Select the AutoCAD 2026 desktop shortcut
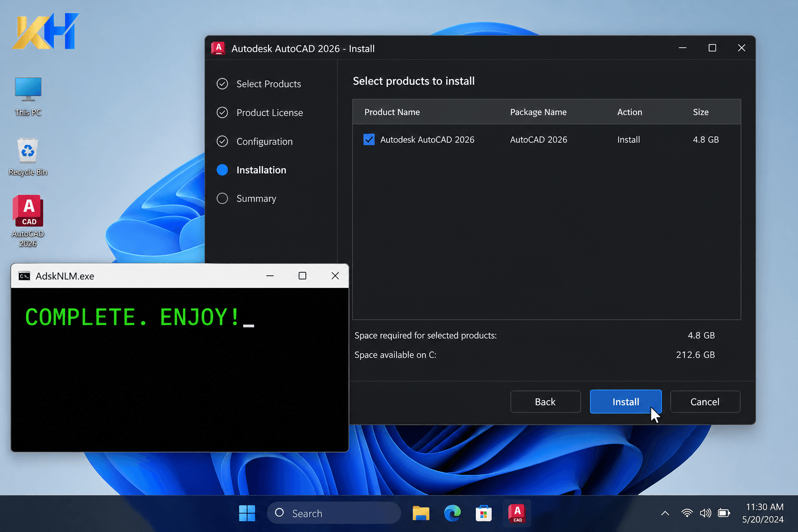The image size is (798, 532). click(x=28, y=221)
